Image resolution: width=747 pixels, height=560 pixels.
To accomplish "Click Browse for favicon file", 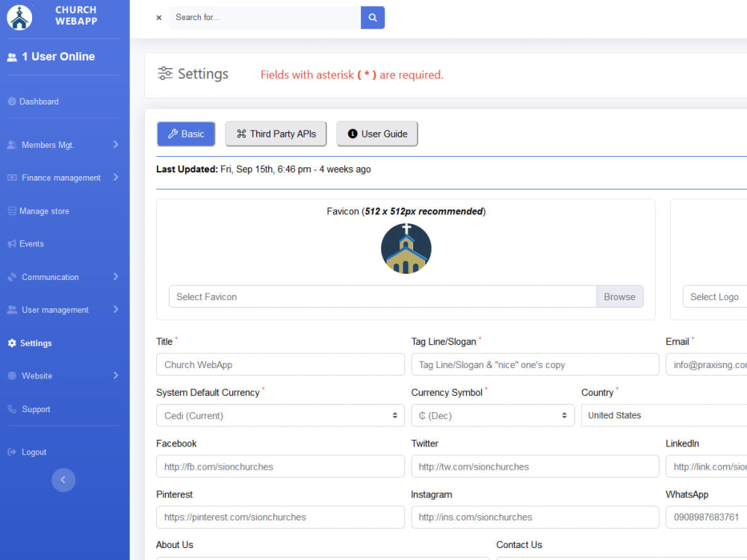I will 619,296.
